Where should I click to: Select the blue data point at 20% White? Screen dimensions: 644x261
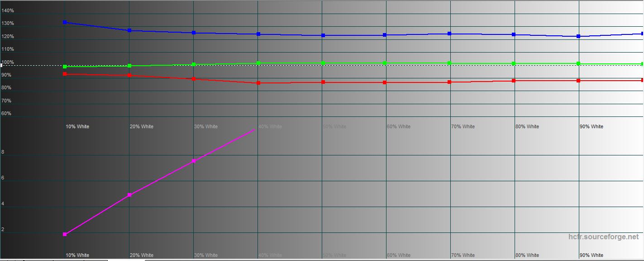[x=129, y=30]
